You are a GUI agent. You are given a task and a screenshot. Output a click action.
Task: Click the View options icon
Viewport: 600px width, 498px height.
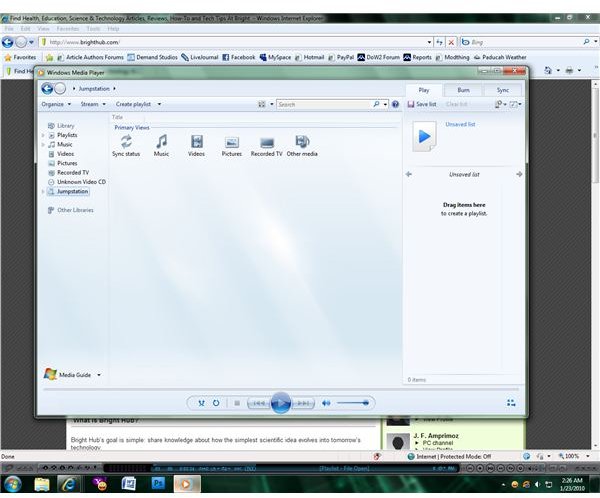tap(262, 104)
